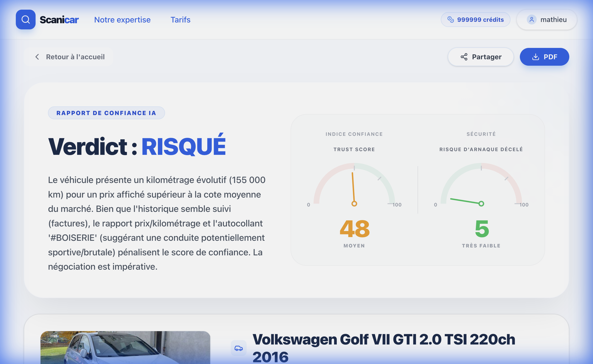Click the Volkswagen Golf VII GTI title

[383, 340]
